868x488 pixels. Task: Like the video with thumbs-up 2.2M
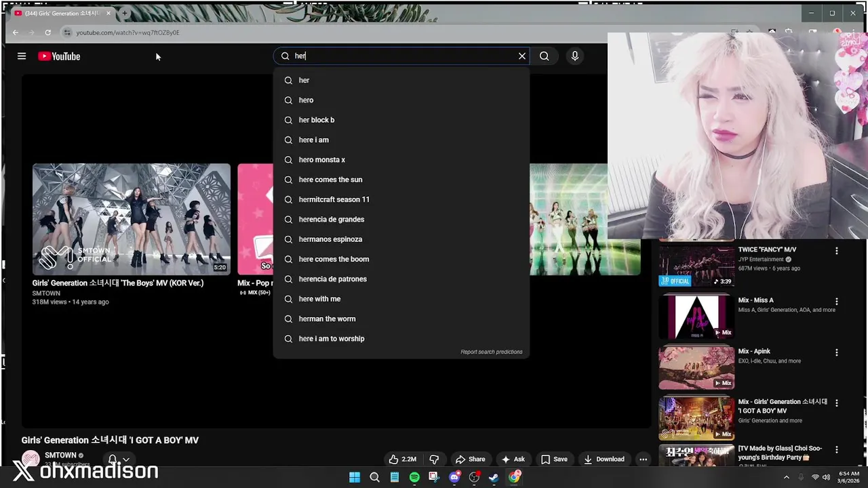coord(403,459)
